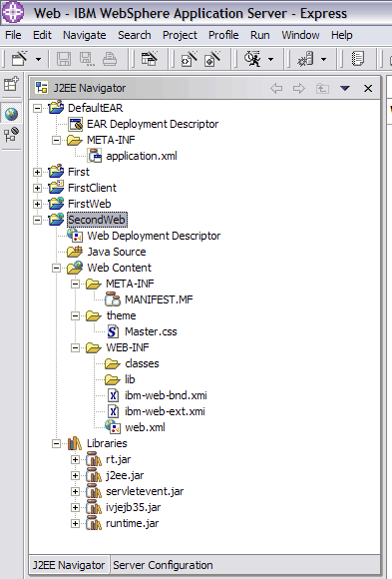This screenshot has height=579, width=392.
Task: Click the Run (running man) toolbar icon
Action: [252, 59]
